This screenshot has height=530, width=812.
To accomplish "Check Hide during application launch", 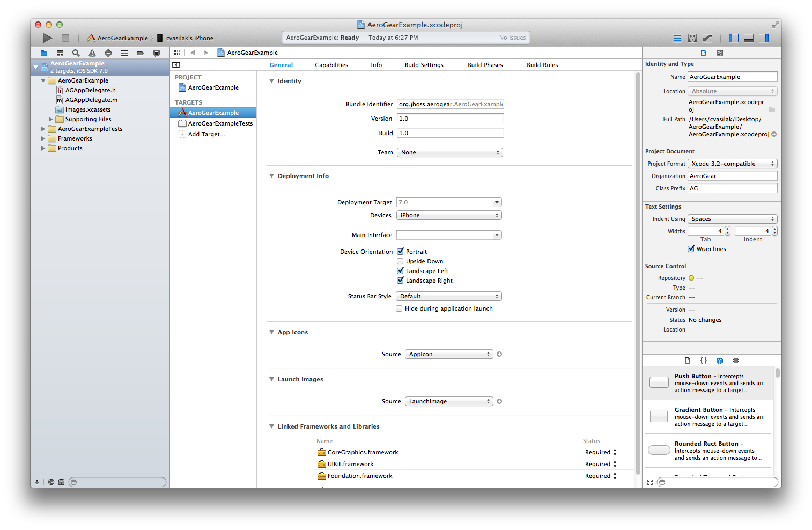I will (399, 308).
